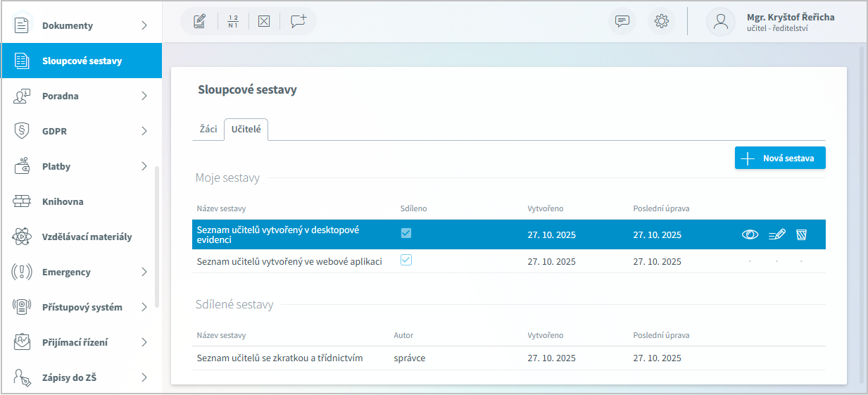Viewport: 868px width, 395px height.
Task: Select the Učitelé tab
Action: click(x=246, y=130)
